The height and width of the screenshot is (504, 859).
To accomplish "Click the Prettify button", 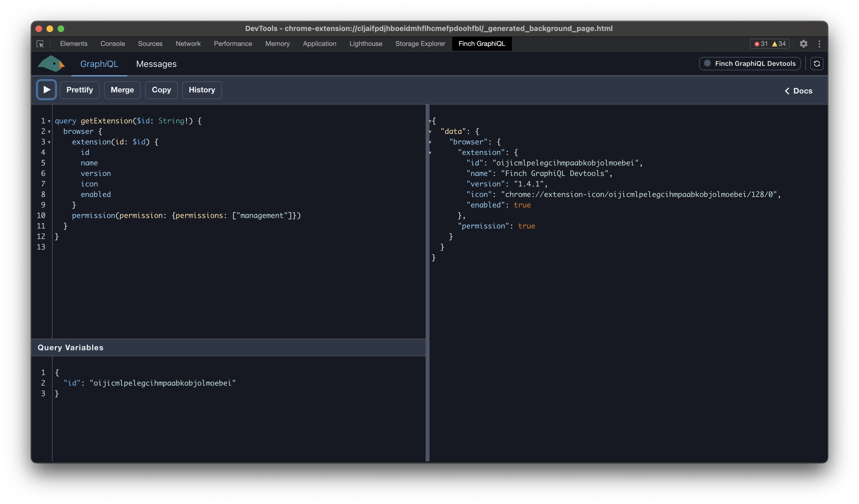I will 79,89.
